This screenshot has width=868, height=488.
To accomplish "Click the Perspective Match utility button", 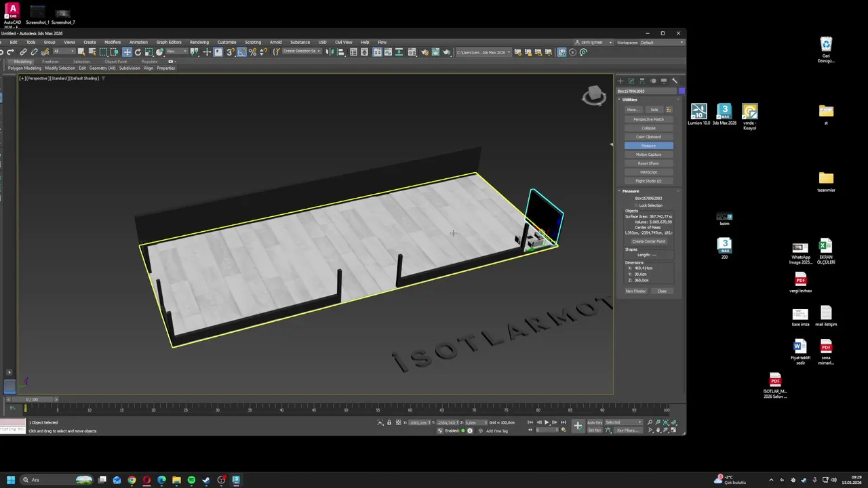I will 649,119.
